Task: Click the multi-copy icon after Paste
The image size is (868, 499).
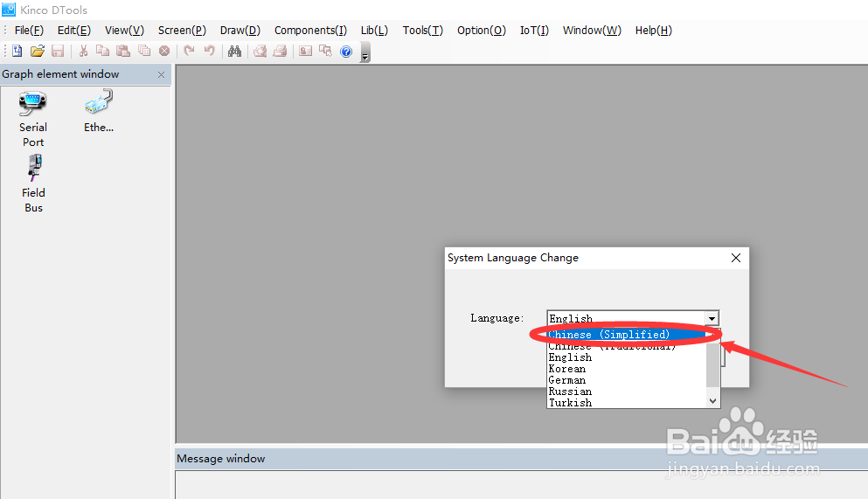Action: [x=144, y=51]
